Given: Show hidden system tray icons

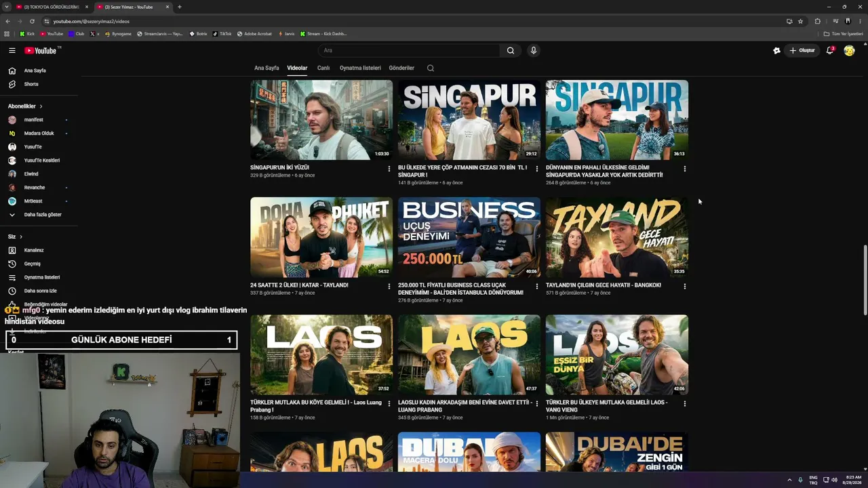Looking at the screenshot, I should pyautogui.click(x=789, y=480).
